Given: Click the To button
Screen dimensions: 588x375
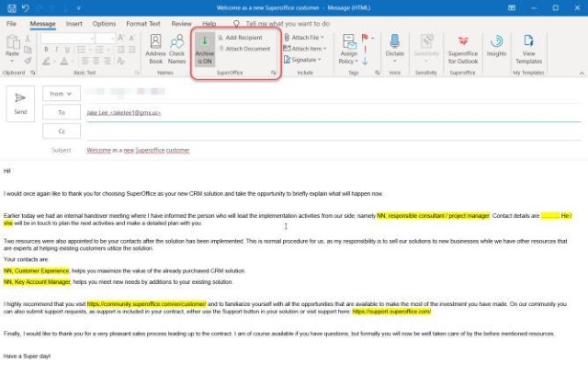Looking at the screenshot, I should (62, 112).
